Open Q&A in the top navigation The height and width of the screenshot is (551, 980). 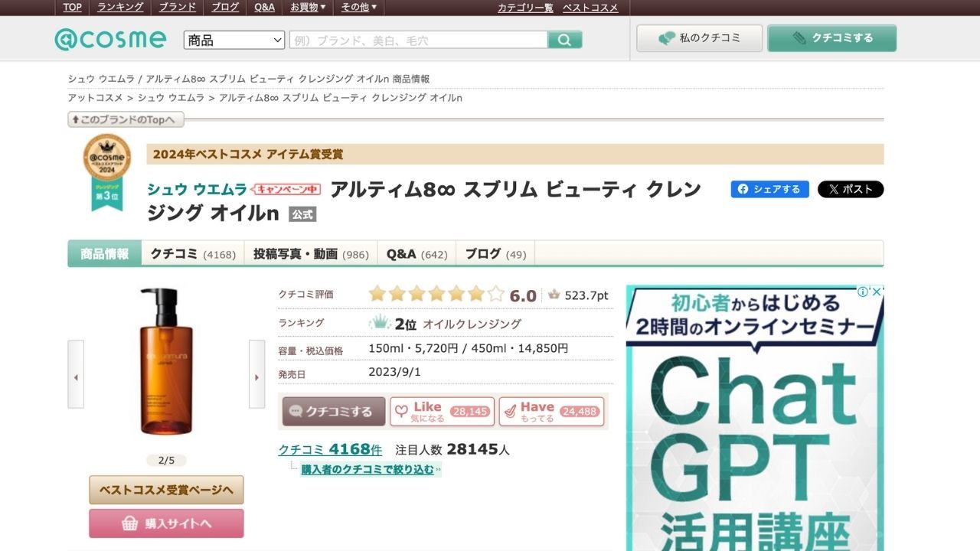264,7
